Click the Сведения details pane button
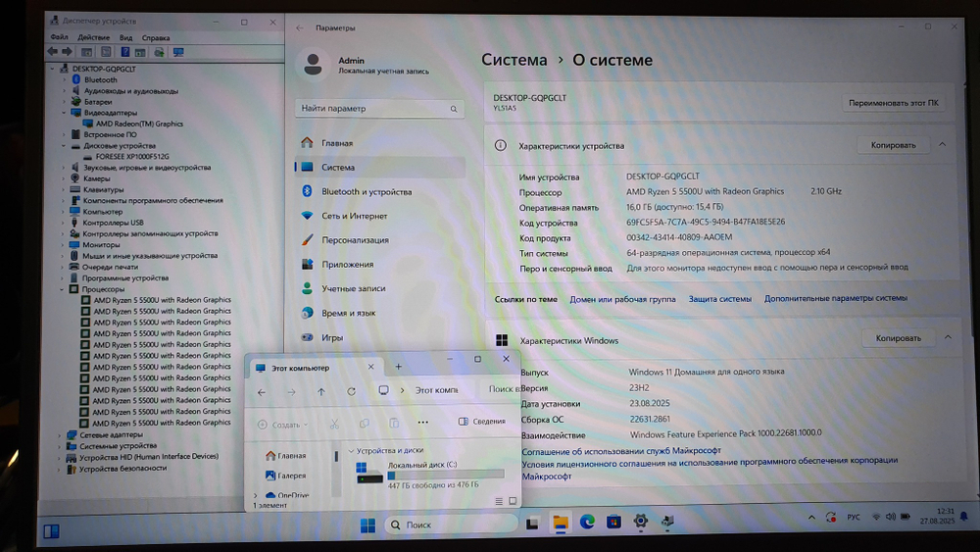This screenshot has height=552, width=980. pyautogui.click(x=482, y=422)
